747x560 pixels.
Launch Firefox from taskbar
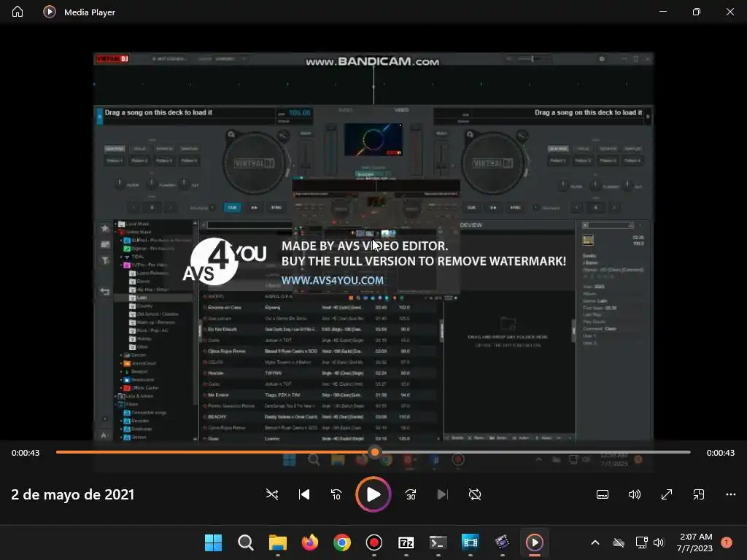point(309,542)
